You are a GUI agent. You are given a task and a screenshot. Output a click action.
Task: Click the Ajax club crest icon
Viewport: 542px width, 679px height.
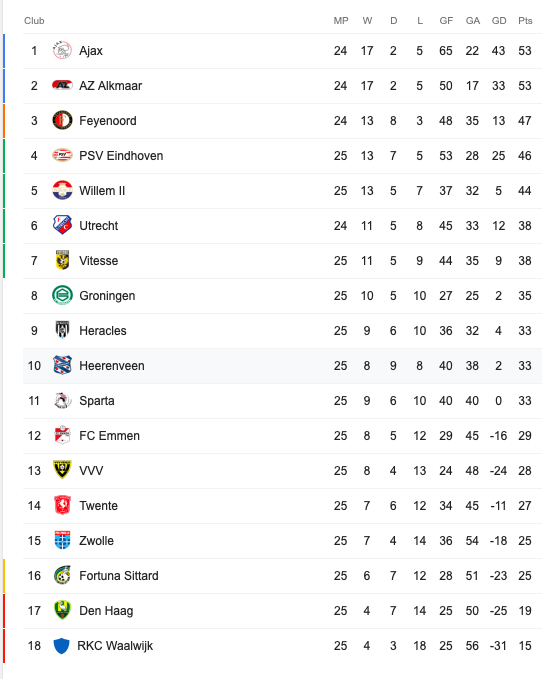62,51
